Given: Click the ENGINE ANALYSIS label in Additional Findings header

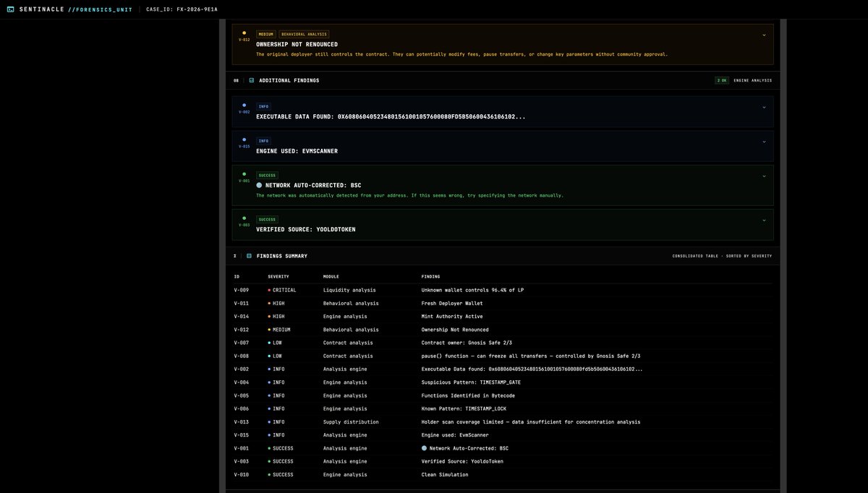Looking at the screenshot, I should tap(752, 80).
